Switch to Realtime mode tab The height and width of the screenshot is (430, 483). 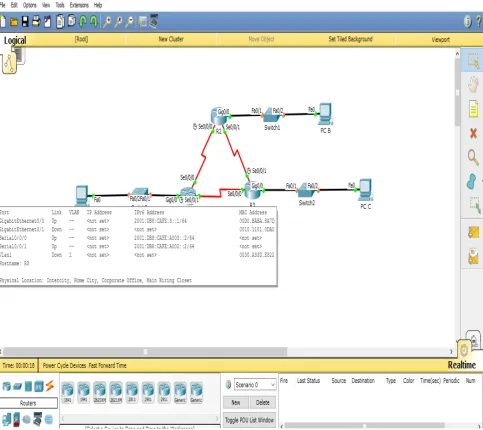(462, 365)
